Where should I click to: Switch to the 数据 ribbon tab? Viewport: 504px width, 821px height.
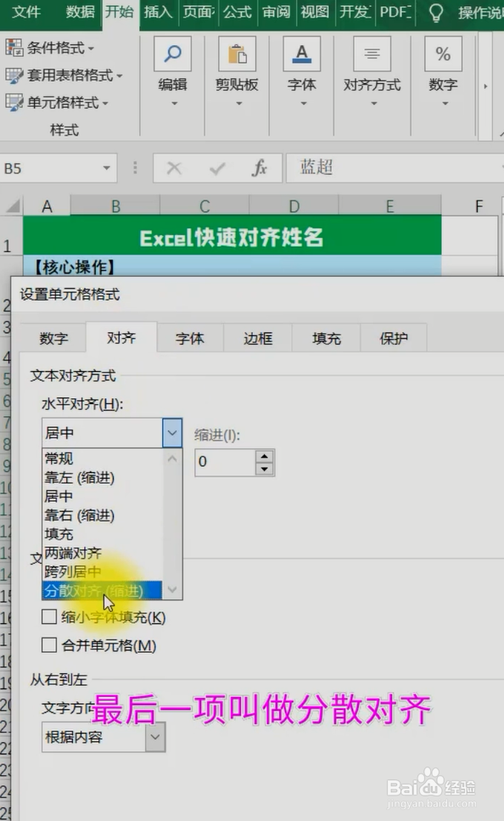80,12
